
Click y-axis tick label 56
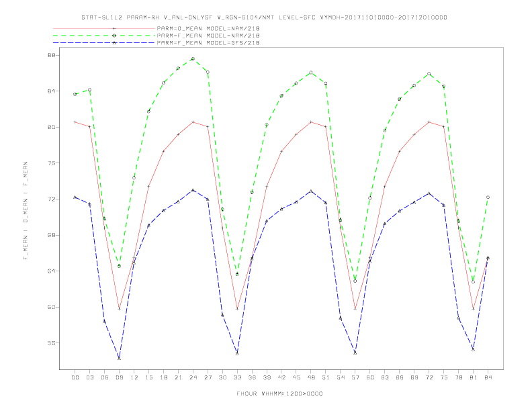(x=52, y=343)
